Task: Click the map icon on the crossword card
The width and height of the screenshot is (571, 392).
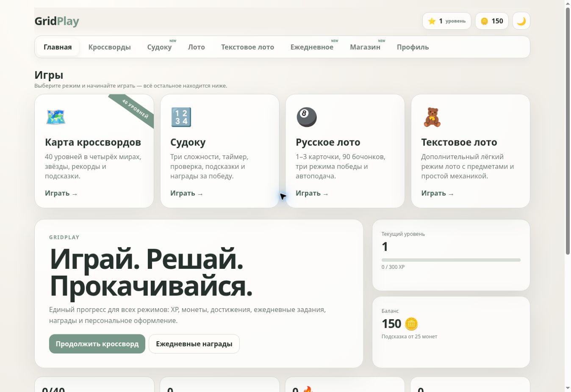Action: click(x=55, y=117)
